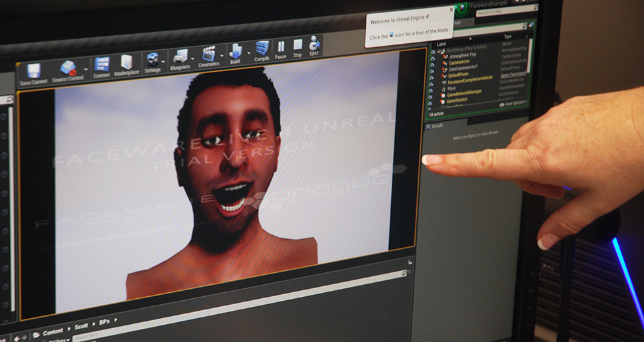The width and height of the screenshot is (644, 342).
Task: Close the Welcome to Unreal Engine popup
Action: click(x=451, y=11)
